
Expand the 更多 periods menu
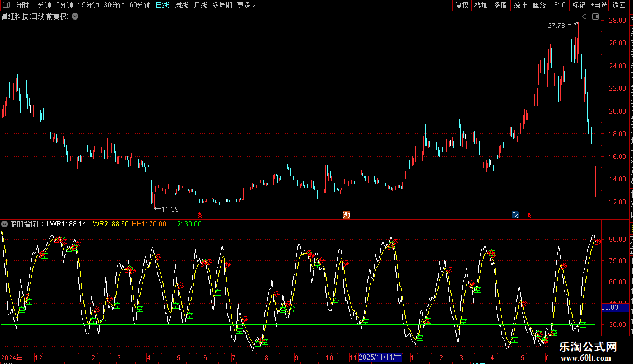coord(246,5)
